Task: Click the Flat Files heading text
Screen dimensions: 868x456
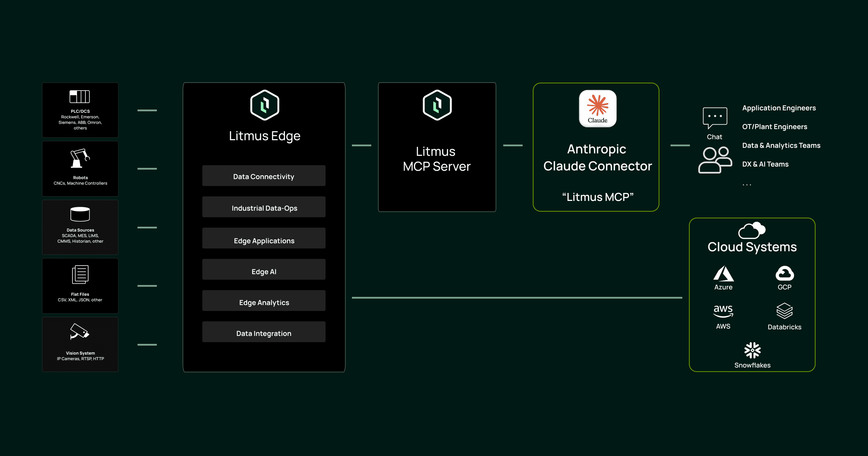Action: click(x=80, y=294)
